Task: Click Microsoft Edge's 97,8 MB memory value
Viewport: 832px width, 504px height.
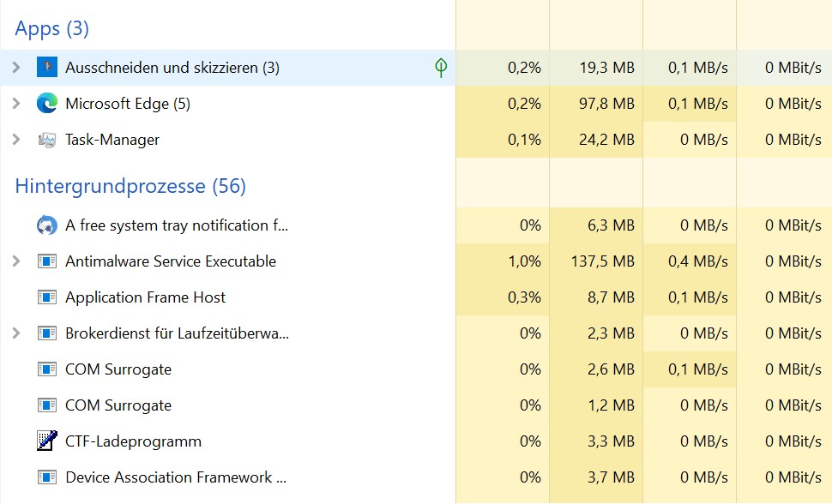Action: 606,104
